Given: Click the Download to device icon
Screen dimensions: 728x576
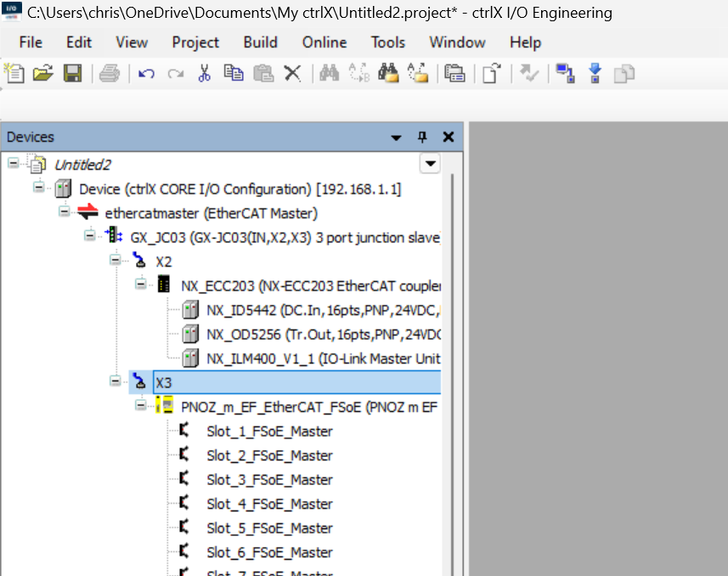Looking at the screenshot, I should 595,73.
